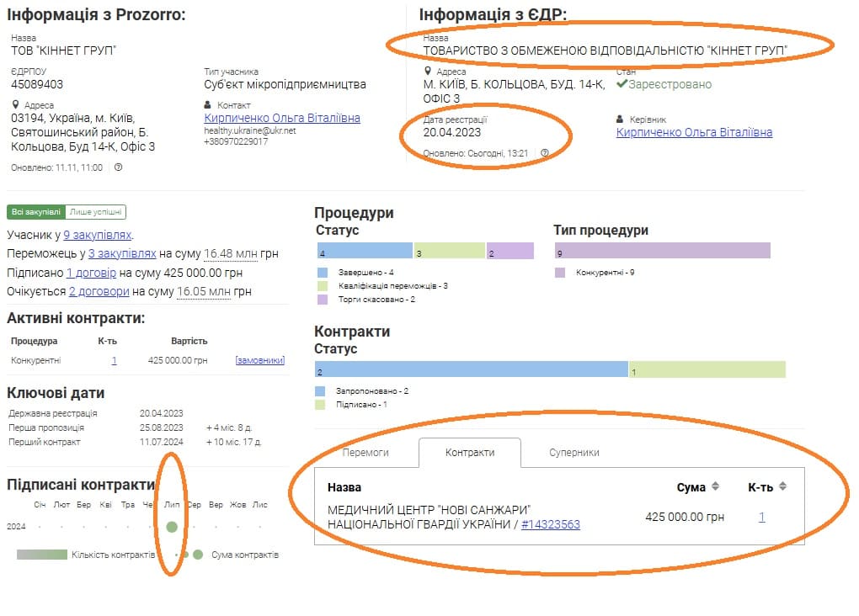The width and height of the screenshot is (859, 616).
Task: Open contract link #14323563
Action: click(551, 524)
